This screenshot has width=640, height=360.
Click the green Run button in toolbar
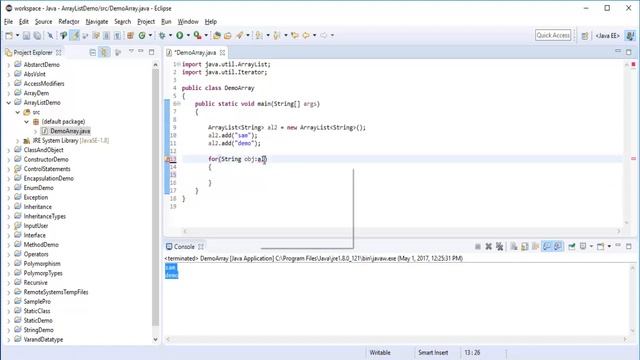(180, 36)
